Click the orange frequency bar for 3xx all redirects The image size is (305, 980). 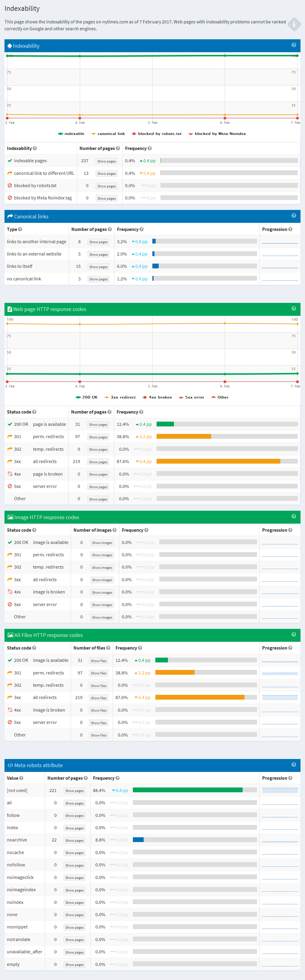click(218, 462)
